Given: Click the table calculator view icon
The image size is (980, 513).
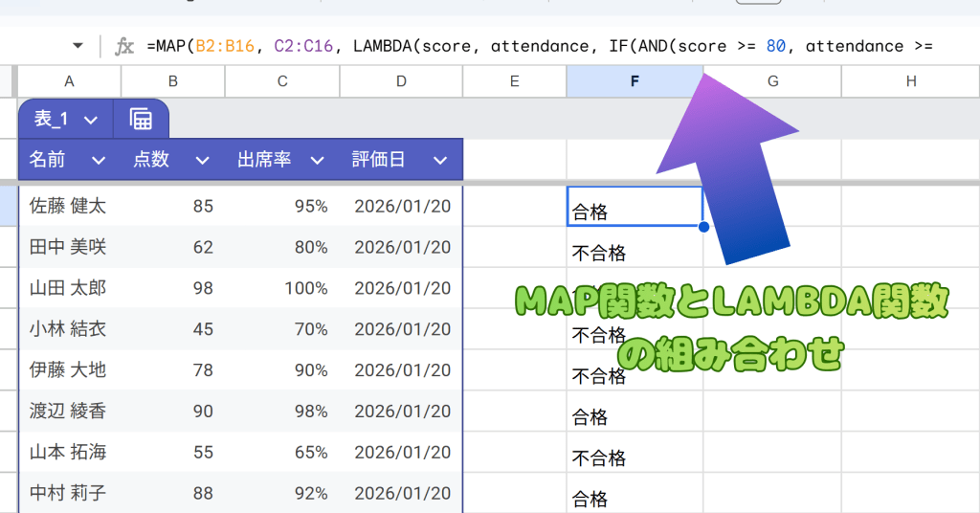Looking at the screenshot, I should (x=141, y=119).
